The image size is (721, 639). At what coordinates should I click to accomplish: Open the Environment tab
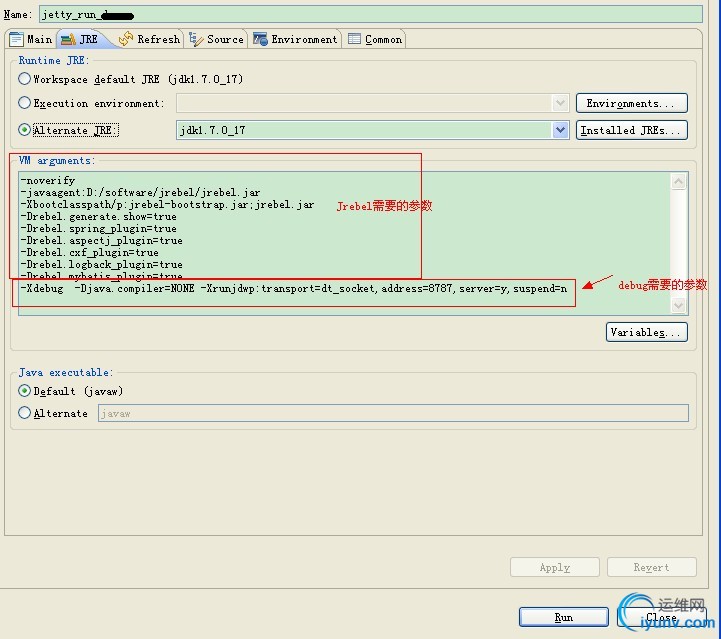coord(296,39)
